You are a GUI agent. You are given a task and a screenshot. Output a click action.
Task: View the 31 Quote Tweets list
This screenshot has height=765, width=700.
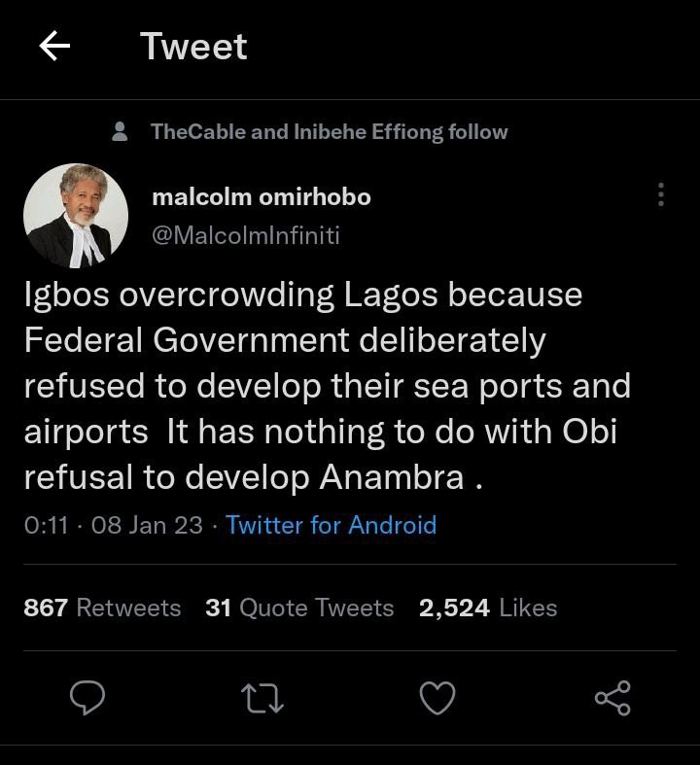(x=299, y=608)
